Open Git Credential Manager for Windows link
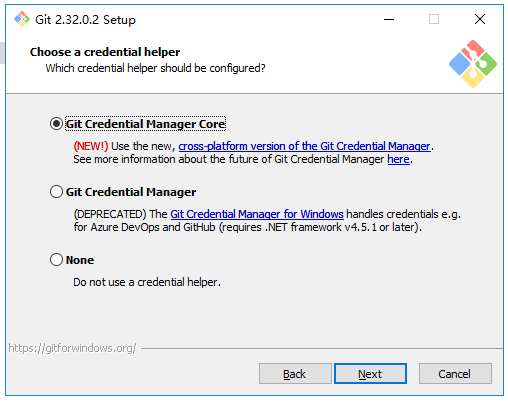Image resolution: width=508 pixels, height=402 pixels. click(257, 214)
